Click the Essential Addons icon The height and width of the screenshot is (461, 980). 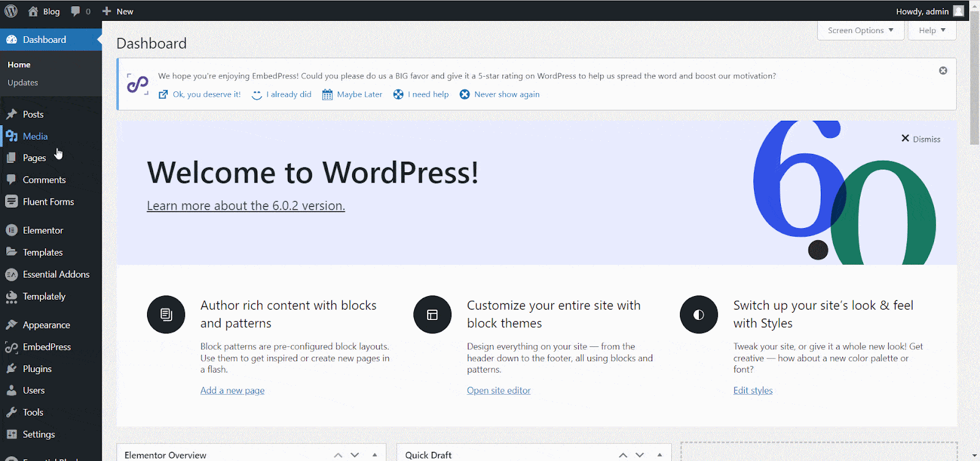pyautogui.click(x=12, y=275)
